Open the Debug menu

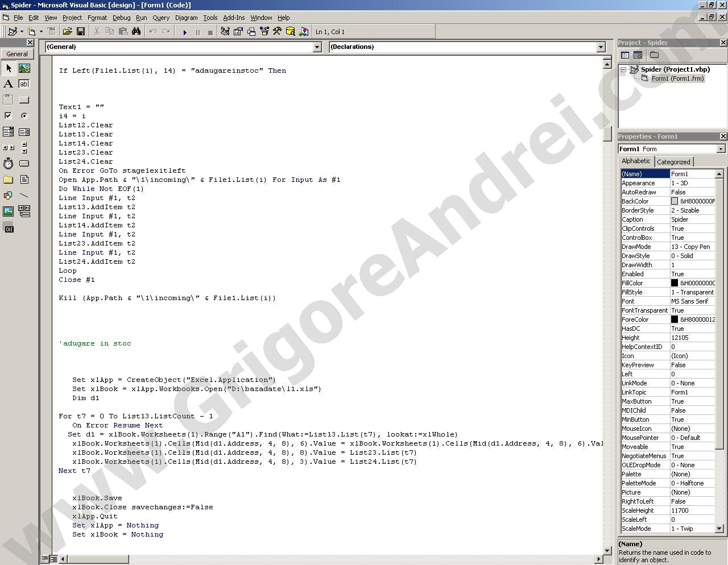[x=121, y=18]
